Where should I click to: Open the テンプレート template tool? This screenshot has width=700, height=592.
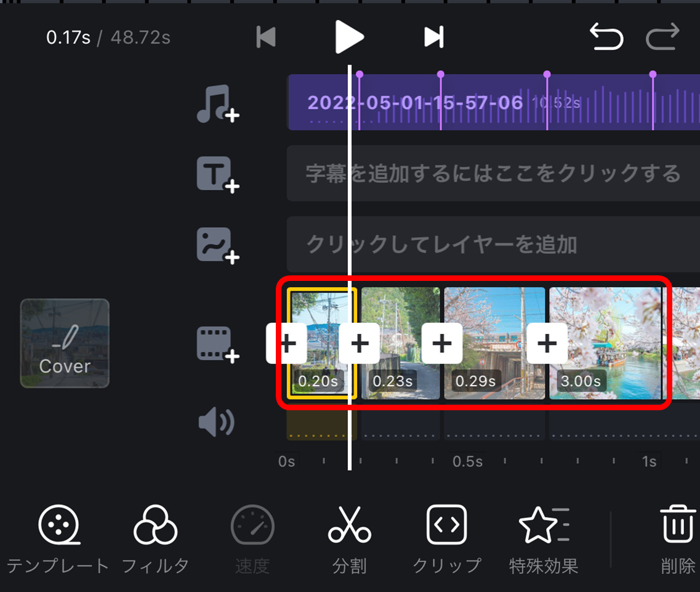tap(58, 540)
